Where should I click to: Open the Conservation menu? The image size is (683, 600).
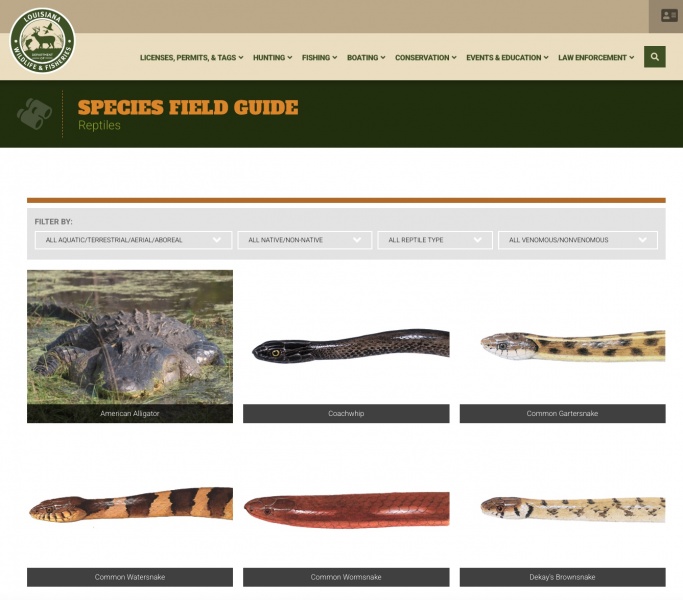click(x=426, y=58)
